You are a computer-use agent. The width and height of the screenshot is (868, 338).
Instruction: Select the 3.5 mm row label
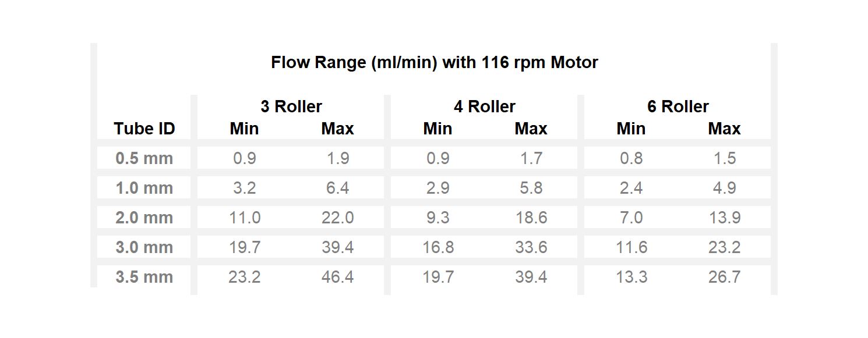(144, 277)
